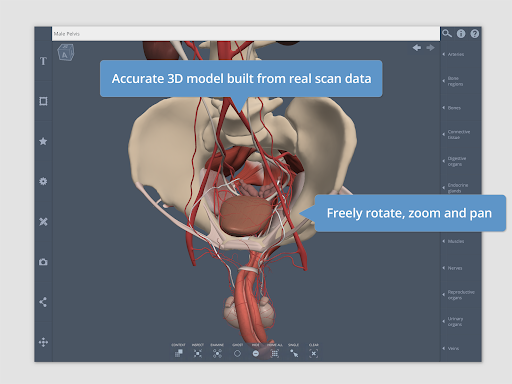This screenshot has height=384, width=512.
Task: Click the camera snapshot icon
Action: pyautogui.click(x=43, y=262)
